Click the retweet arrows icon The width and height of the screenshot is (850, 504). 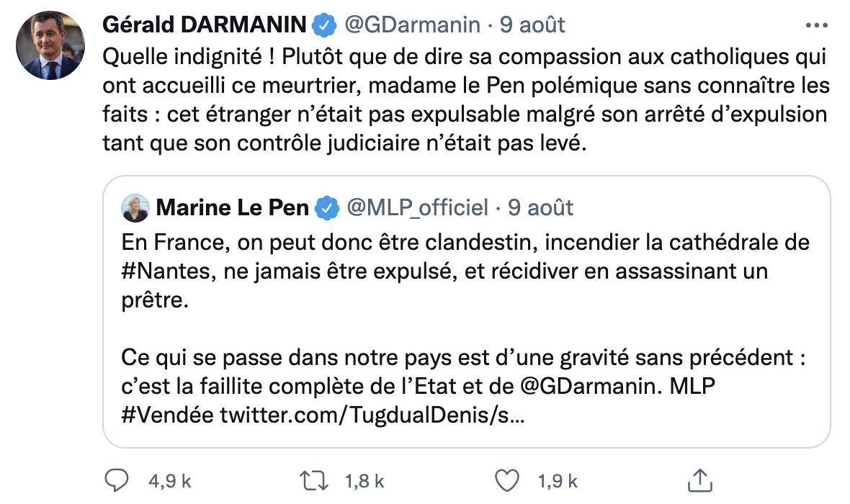click(316, 480)
